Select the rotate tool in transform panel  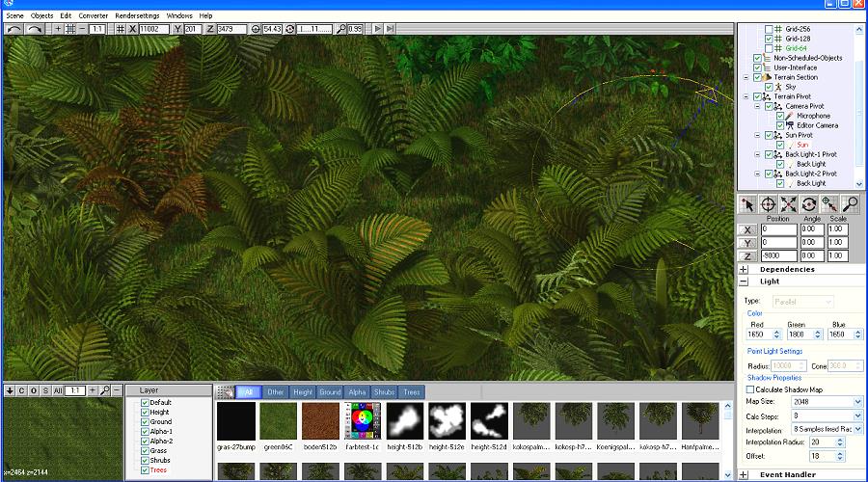tap(809, 203)
